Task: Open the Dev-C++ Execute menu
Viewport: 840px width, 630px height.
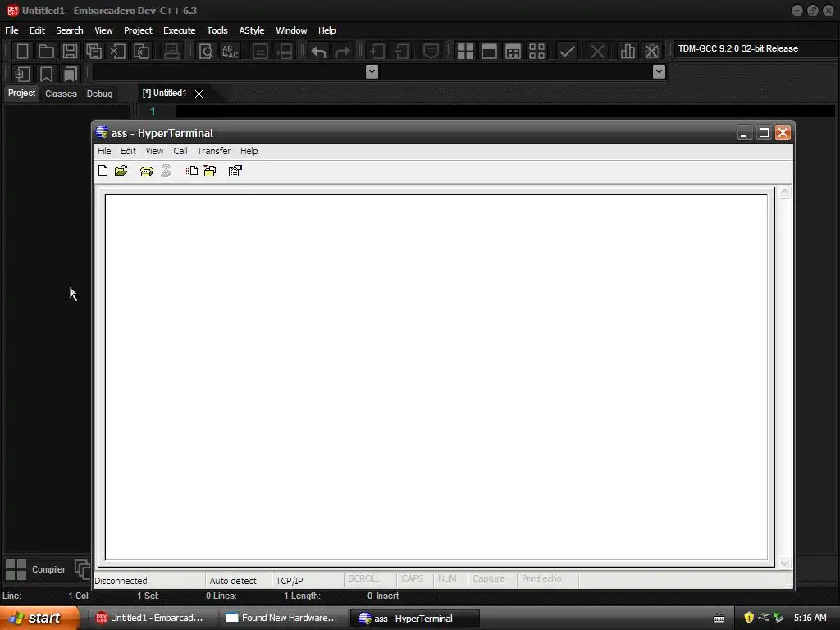Action: point(180,30)
